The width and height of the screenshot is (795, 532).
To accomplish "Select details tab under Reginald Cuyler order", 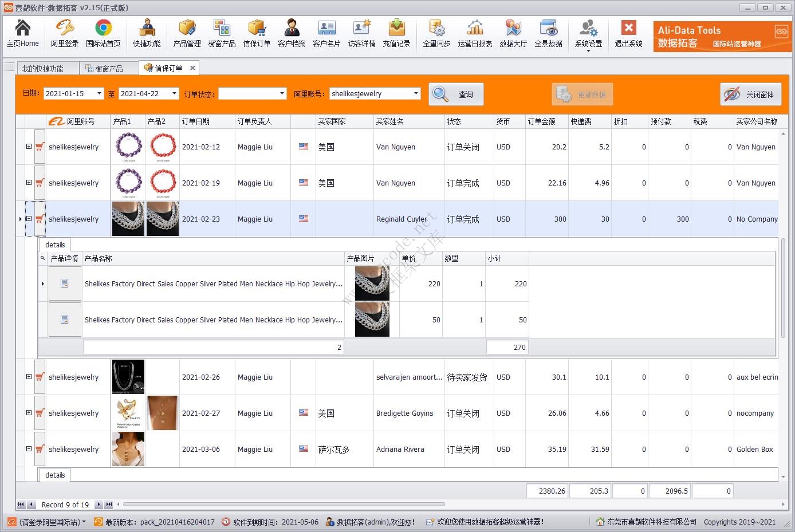I will click(x=55, y=245).
